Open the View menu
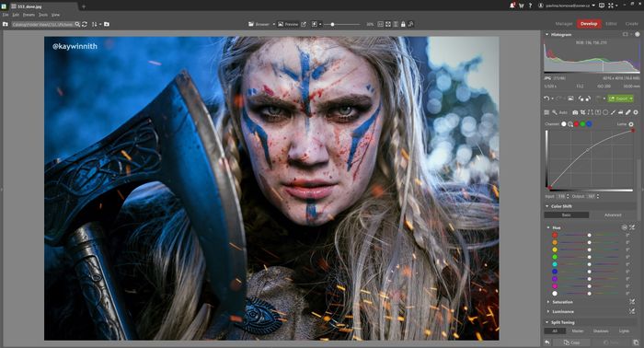This screenshot has height=348, width=644. [56, 15]
